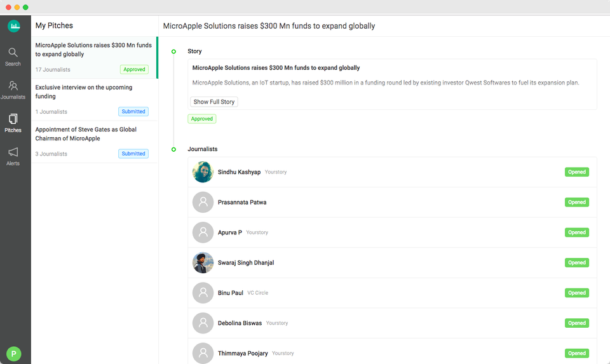Click the Story timeline marker dot
610x364 pixels.
(173, 51)
